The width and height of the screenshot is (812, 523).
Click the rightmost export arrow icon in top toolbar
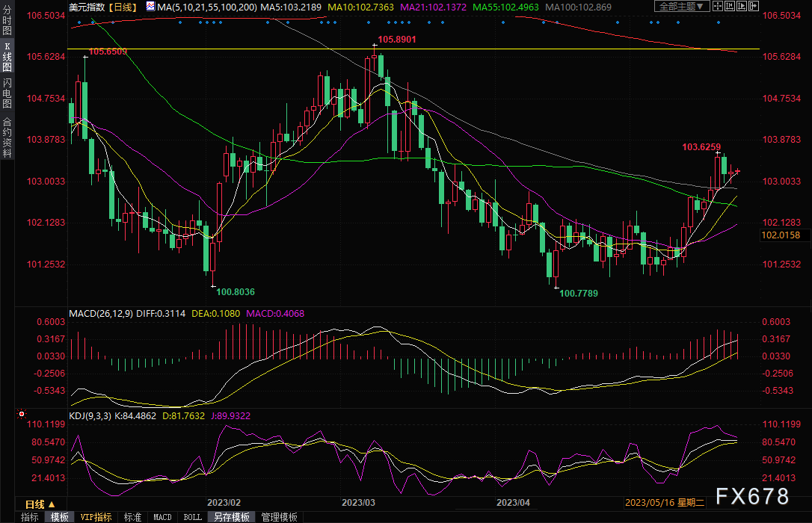click(753, 6)
